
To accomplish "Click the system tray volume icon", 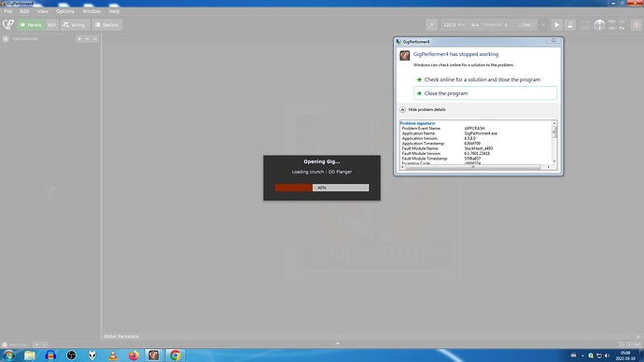I will pos(607,355).
